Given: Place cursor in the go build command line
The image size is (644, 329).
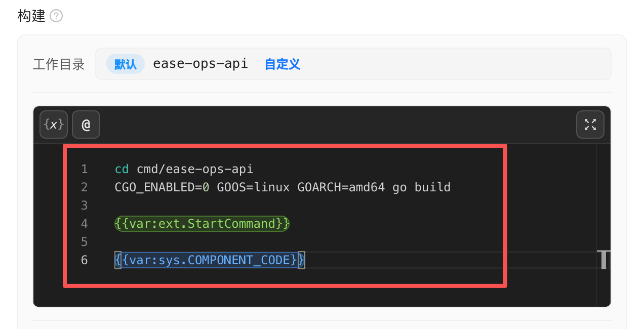Looking at the screenshot, I should (x=283, y=187).
